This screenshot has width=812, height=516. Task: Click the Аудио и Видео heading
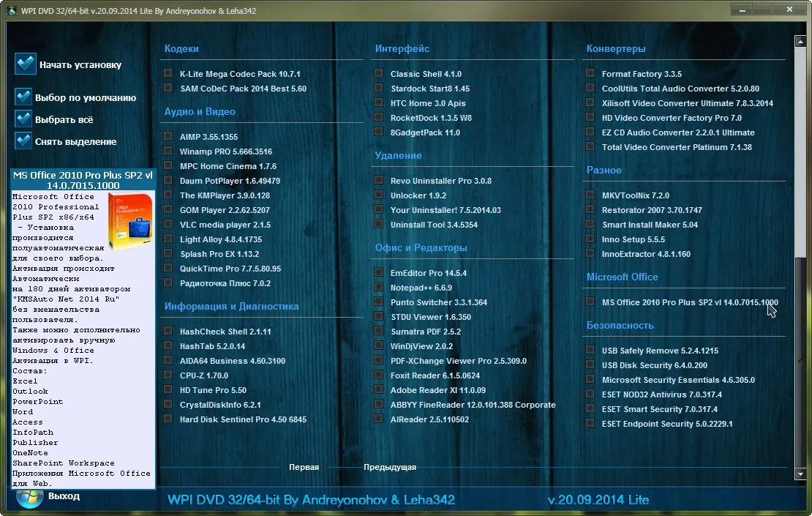[x=200, y=111]
